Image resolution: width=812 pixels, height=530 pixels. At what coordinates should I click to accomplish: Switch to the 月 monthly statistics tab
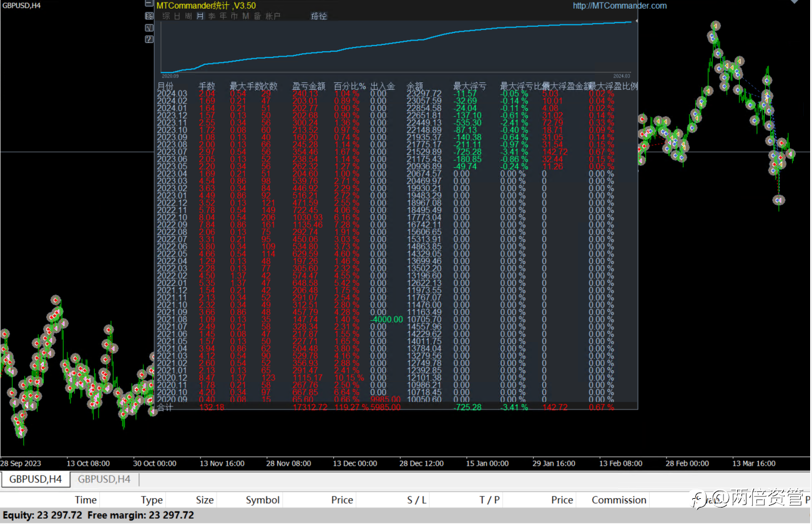point(200,16)
